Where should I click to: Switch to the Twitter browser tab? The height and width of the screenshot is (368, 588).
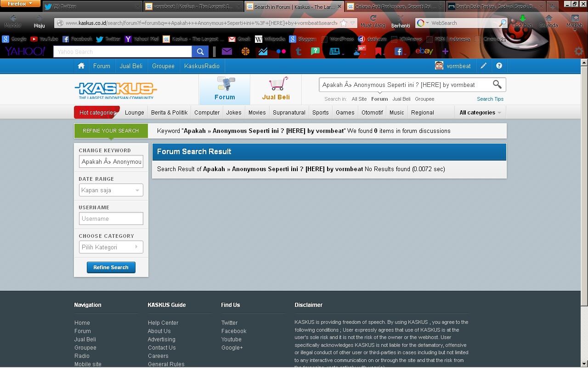click(x=92, y=6)
